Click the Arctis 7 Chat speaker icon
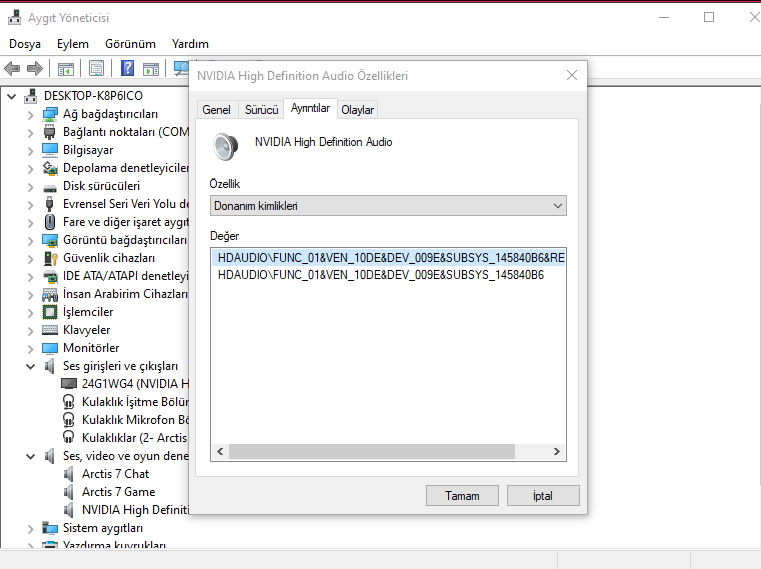761x569 pixels. (68, 474)
